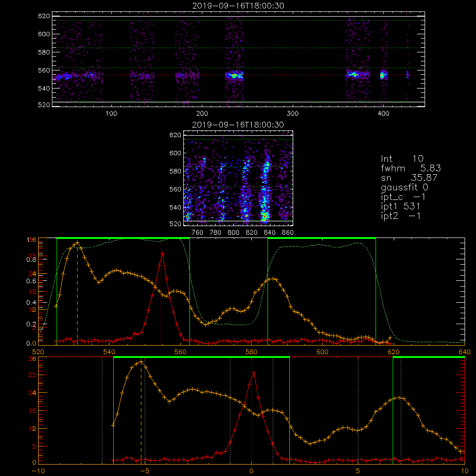Click the orange curve's peak near 7 in bottom plot

399,397
